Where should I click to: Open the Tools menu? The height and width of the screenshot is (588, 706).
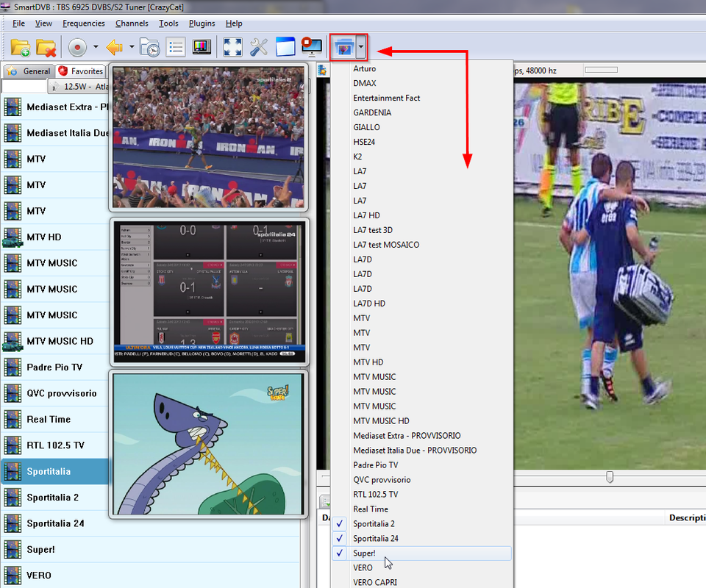(x=168, y=24)
